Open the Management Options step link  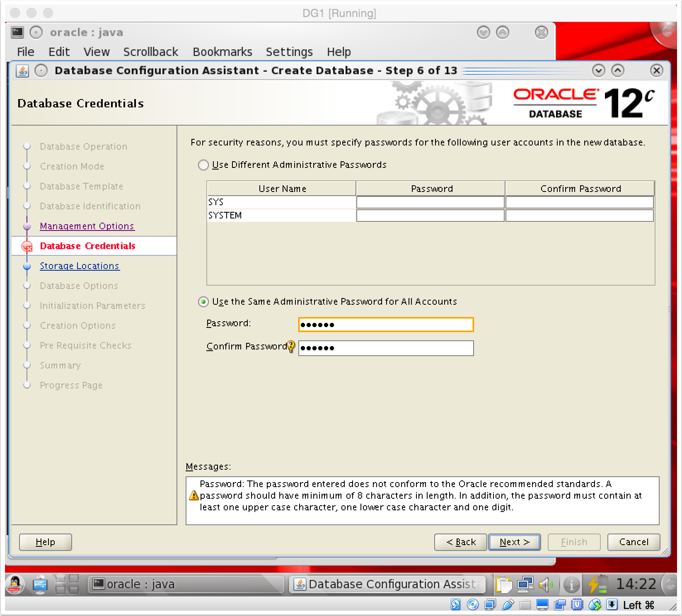click(x=87, y=226)
